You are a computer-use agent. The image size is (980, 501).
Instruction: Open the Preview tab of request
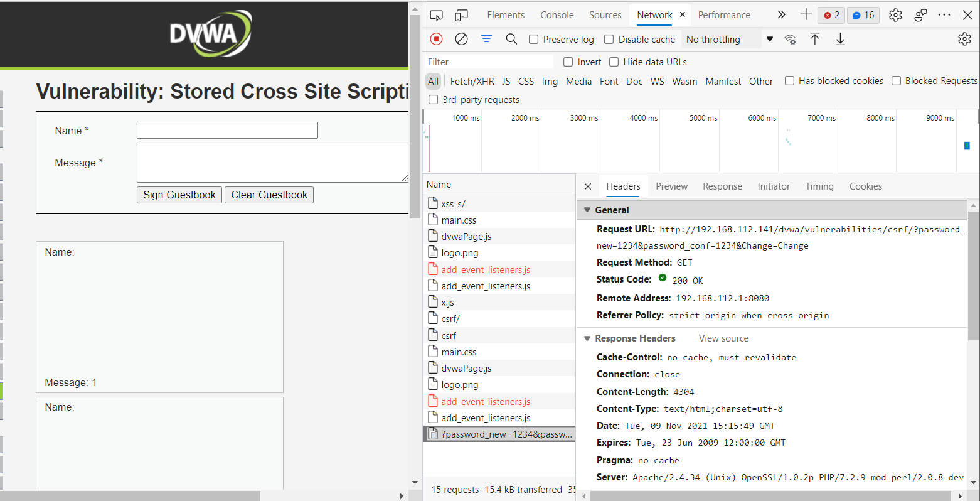click(671, 186)
